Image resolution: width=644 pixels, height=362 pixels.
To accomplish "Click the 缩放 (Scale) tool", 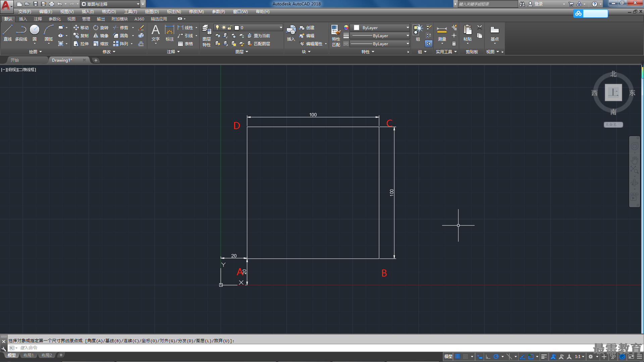I will click(101, 44).
